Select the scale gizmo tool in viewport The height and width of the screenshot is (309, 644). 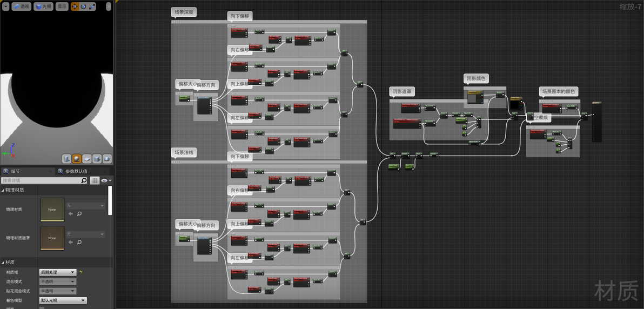click(x=92, y=6)
